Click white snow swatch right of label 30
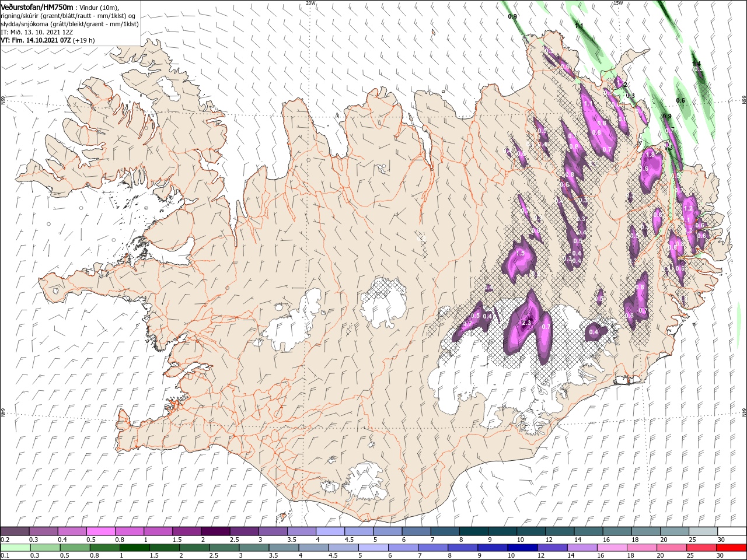The height and width of the screenshot is (560, 747). pyautogui.click(x=732, y=531)
